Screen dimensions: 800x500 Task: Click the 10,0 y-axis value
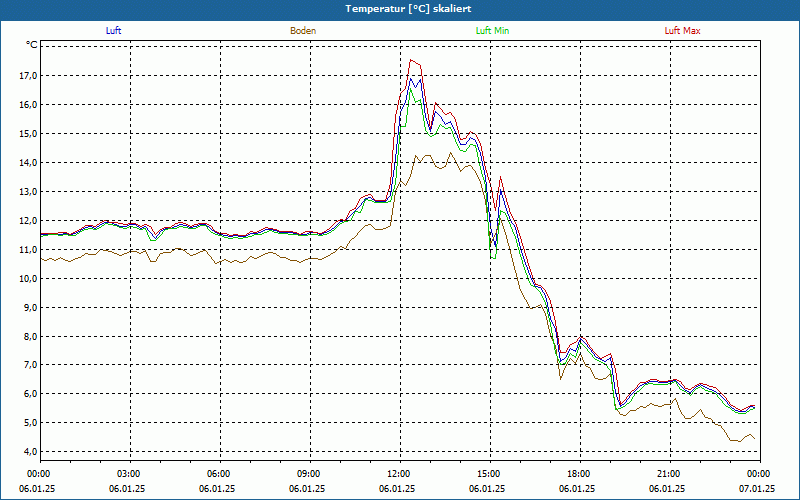point(29,279)
